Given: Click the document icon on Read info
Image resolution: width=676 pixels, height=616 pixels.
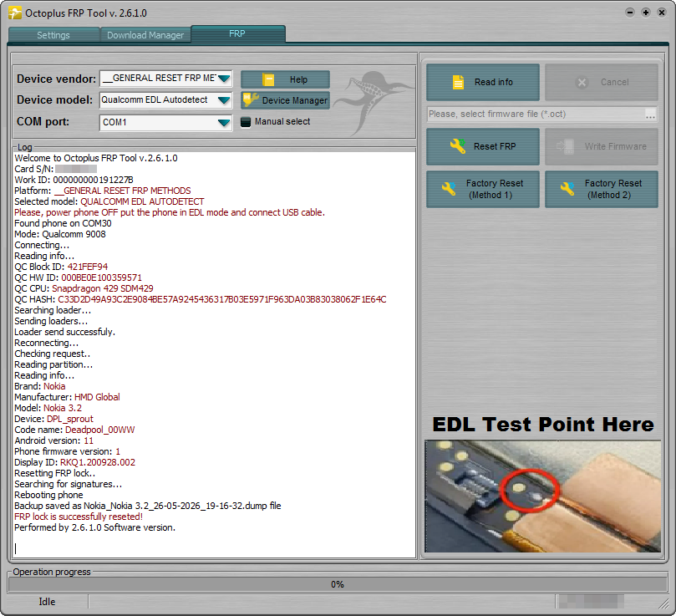Looking at the screenshot, I should coord(458,82).
